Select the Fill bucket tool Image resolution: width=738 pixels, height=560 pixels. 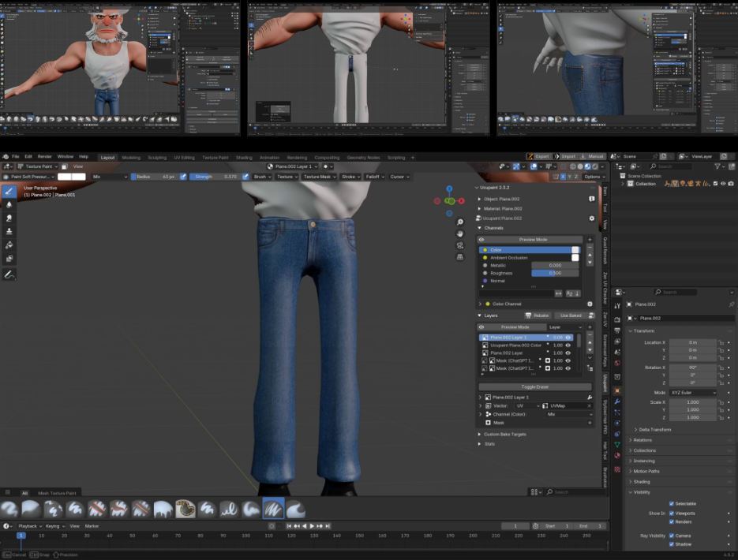9,245
